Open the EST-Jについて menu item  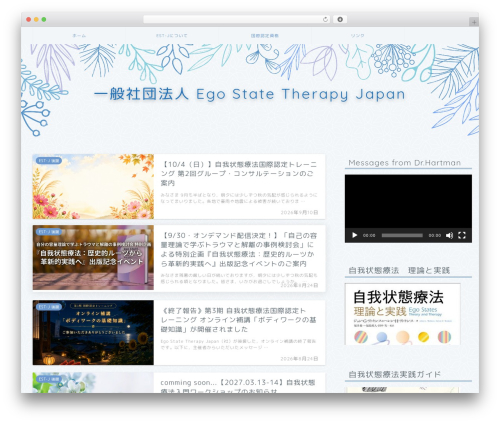tap(172, 35)
